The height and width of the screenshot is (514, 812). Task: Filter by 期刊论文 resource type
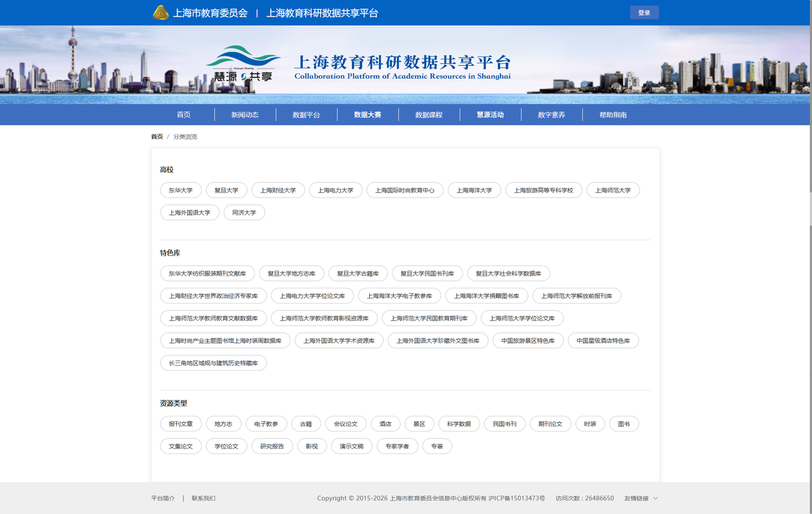coord(551,423)
